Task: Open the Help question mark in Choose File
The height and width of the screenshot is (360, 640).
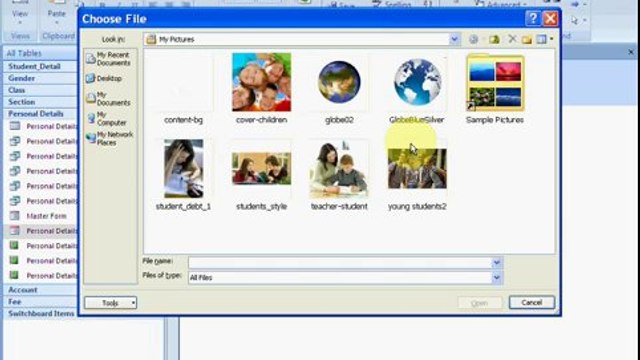Action: [x=533, y=18]
